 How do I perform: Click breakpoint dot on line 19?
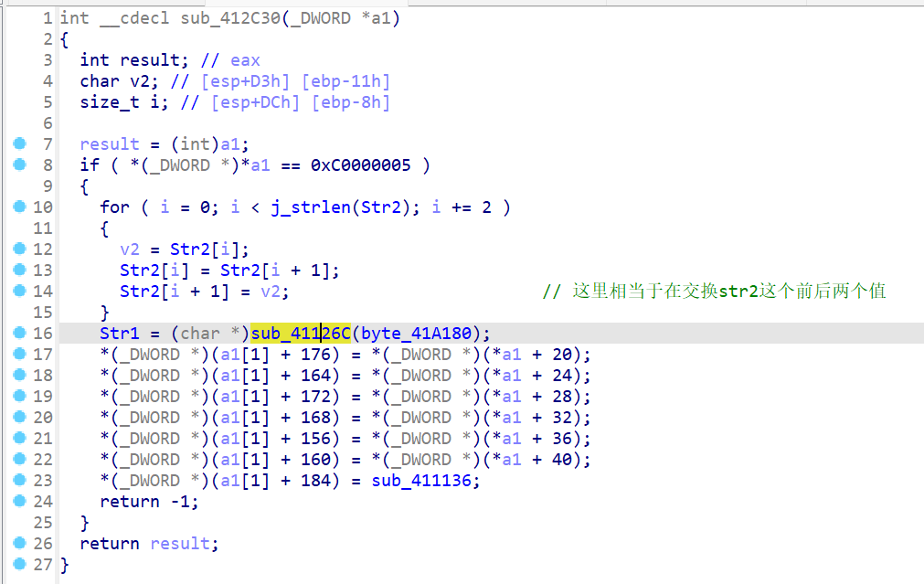click(x=19, y=396)
